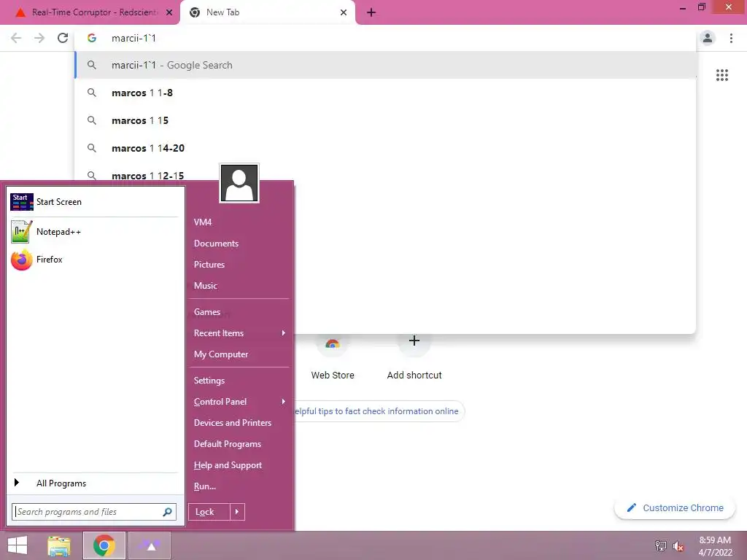Screen dimensions: 747x560
Task: Choose the marcos 1 1-8 suggestion
Action: pyautogui.click(x=385, y=93)
